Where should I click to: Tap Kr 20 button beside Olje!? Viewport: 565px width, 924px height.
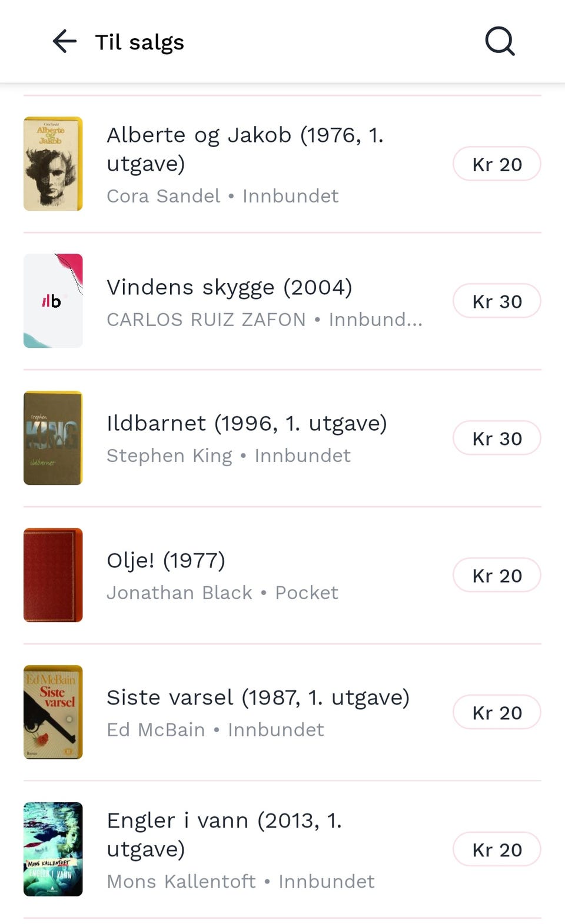point(497,576)
